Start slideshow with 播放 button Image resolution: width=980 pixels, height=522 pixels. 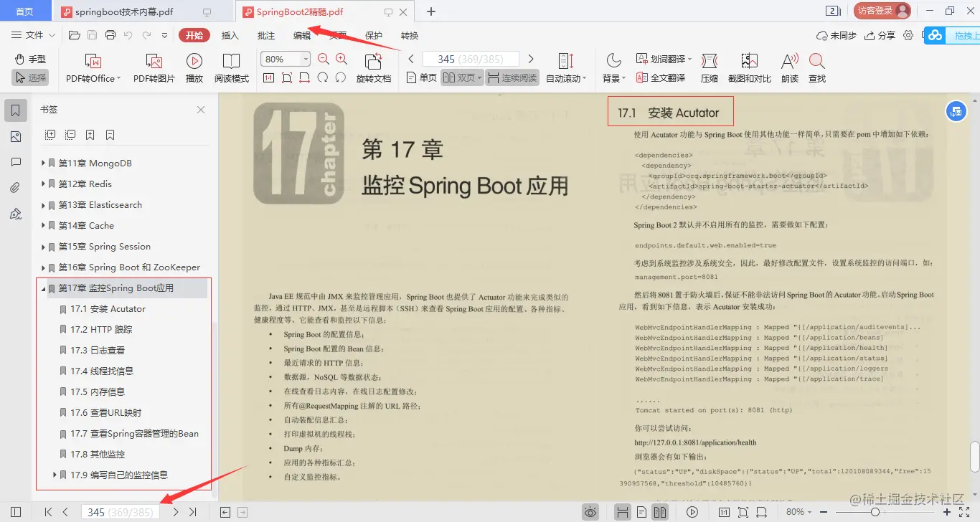194,69
